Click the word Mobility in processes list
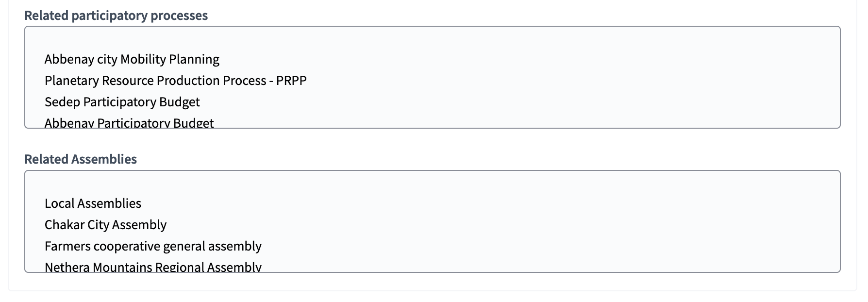868x302 pixels. (x=143, y=59)
